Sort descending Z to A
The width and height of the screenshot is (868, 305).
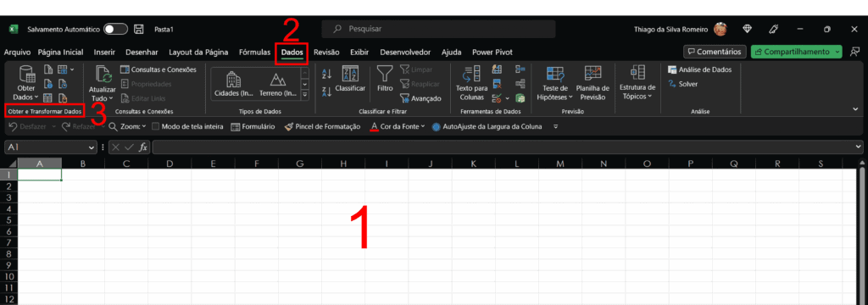(x=326, y=91)
